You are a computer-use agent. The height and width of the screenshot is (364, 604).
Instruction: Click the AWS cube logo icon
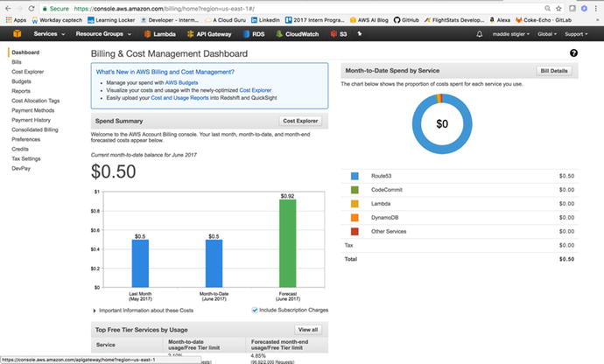(16, 34)
